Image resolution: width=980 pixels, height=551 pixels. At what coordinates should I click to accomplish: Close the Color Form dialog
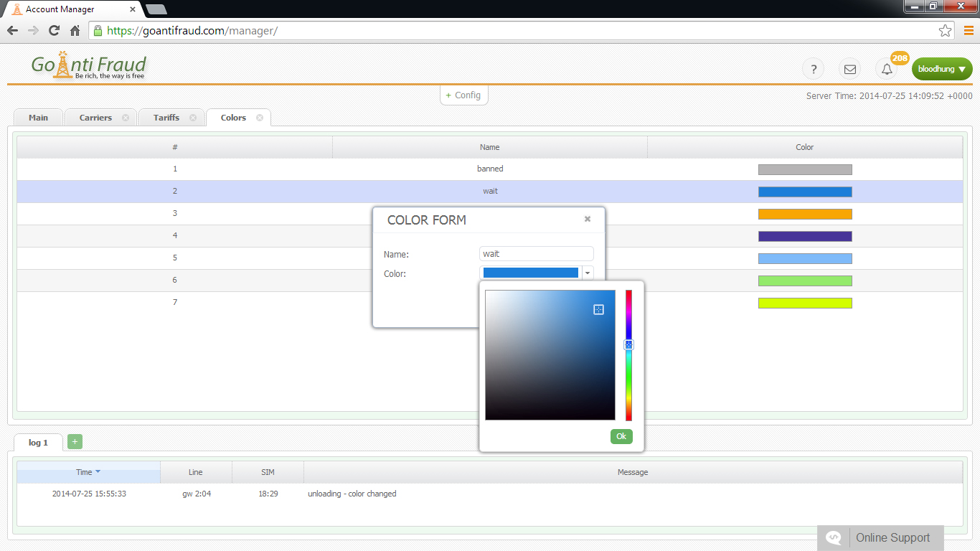pos(588,220)
